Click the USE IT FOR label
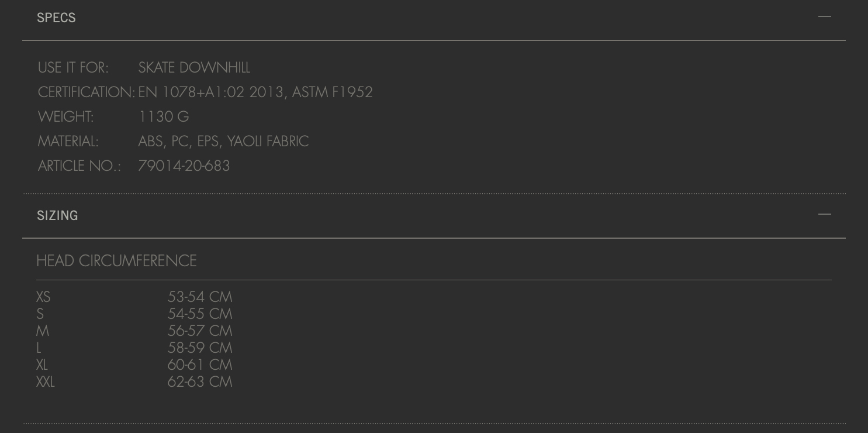 pyautogui.click(x=73, y=67)
